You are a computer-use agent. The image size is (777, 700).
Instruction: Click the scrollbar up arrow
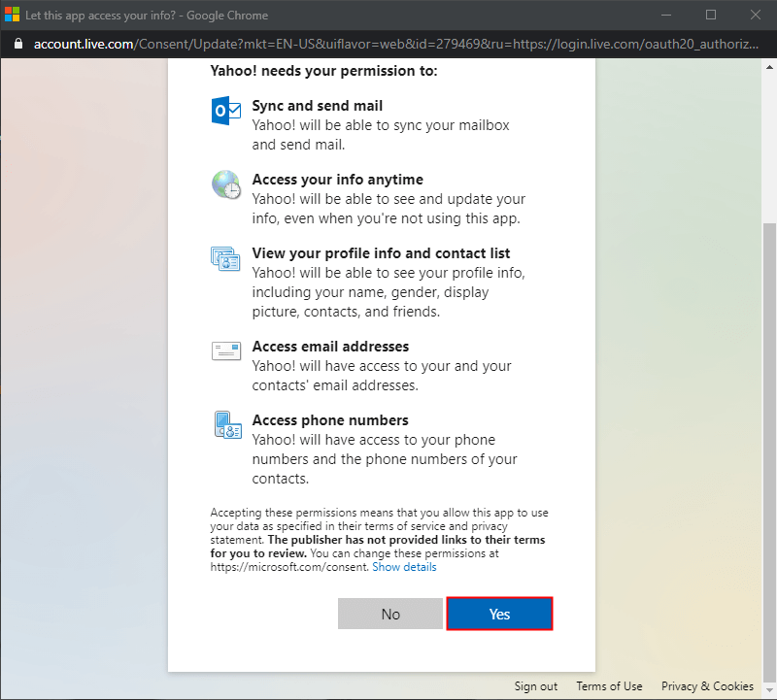(x=769, y=67)
